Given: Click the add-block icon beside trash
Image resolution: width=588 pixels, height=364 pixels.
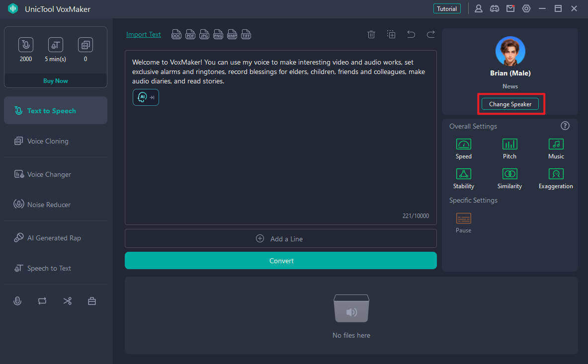Looking at the screenshot, I should coord(391,34).
